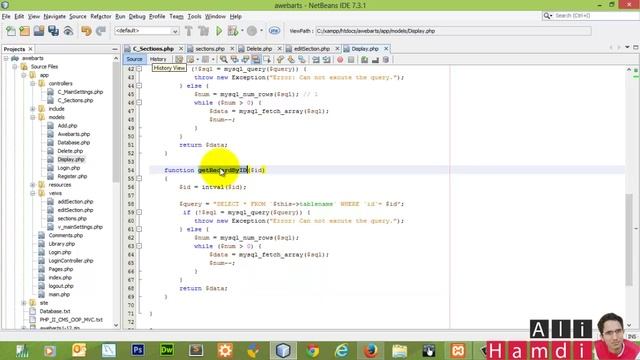
Task: Click Find Next Occurrence editor icon
Action: pyautogui.click(x=245, y=60)
